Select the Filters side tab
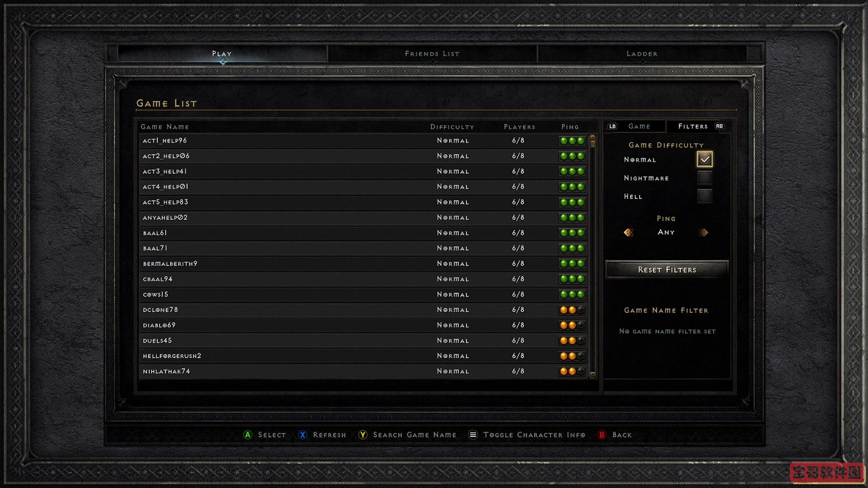Image resolution: width=868 pixels, height=488 pixels. click(693, 126)
